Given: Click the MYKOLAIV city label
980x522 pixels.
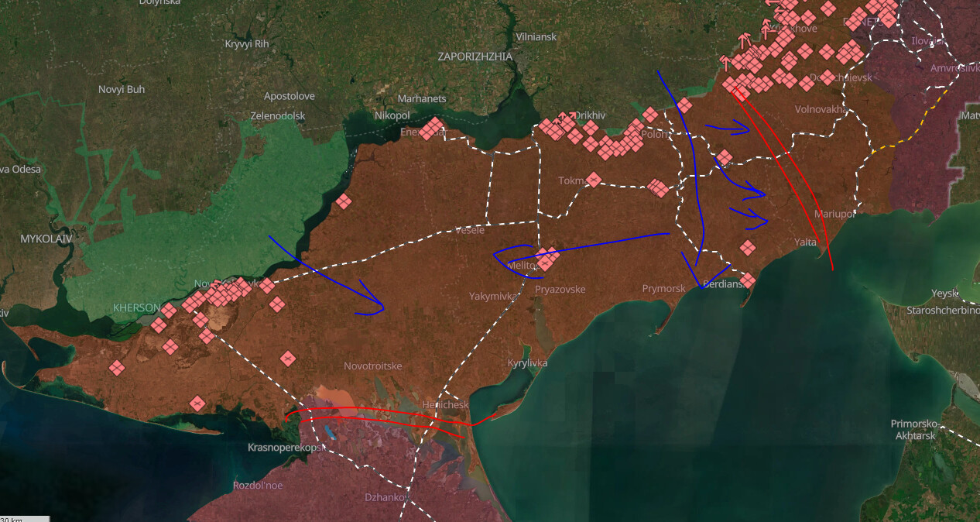Looking at the screenshot, I should [x=46, y=239].
